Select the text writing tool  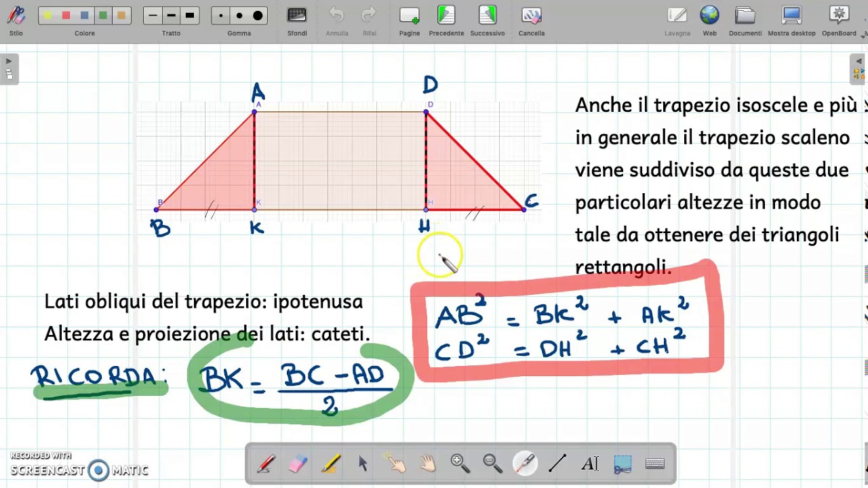click(x=590, y=464)
